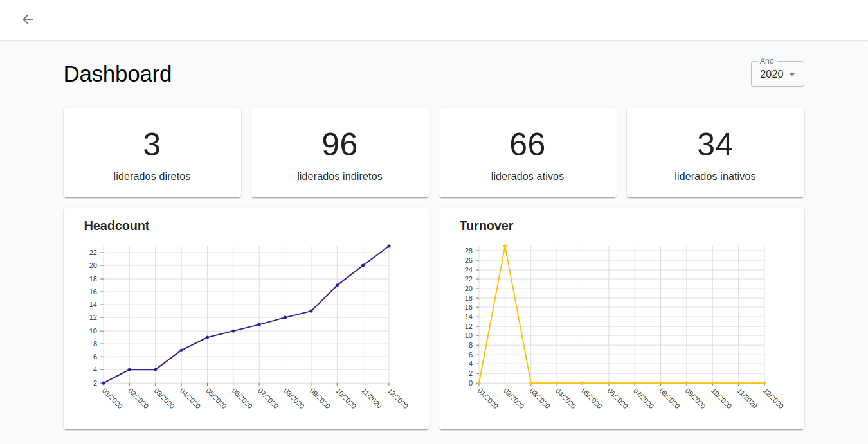Click Turnover x-axis label 09/2020
This screenshot has height=444, width=868.
coord(696,398)
